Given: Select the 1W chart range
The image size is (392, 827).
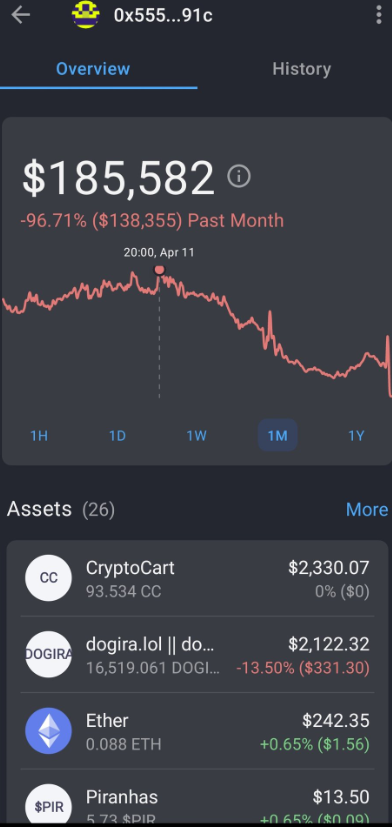Looking at the screenshot, I should (197, 436).
